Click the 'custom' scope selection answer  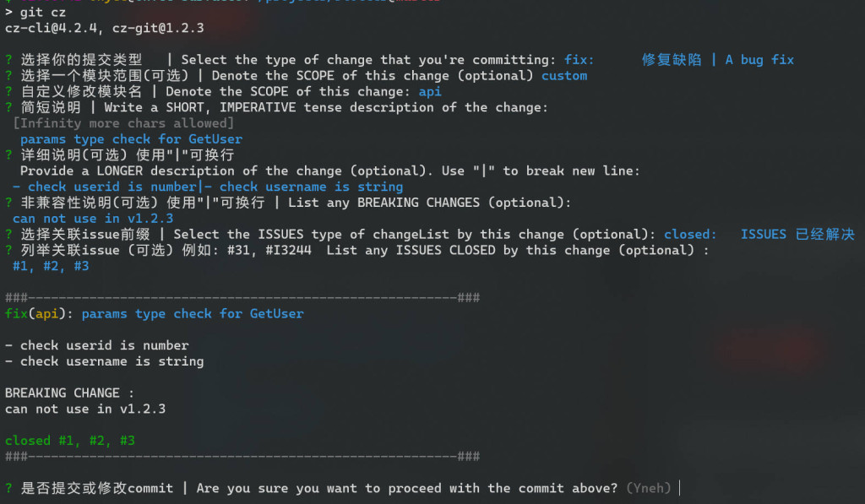click(564, 76)
